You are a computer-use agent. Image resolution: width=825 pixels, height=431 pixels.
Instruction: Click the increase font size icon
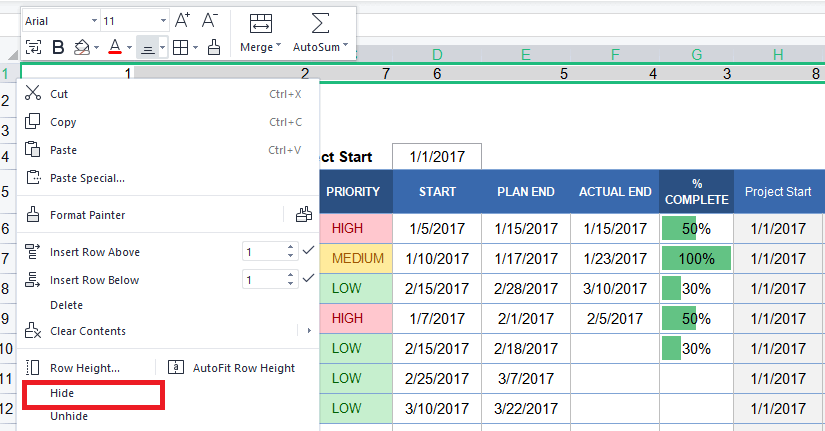coord(182,20)
